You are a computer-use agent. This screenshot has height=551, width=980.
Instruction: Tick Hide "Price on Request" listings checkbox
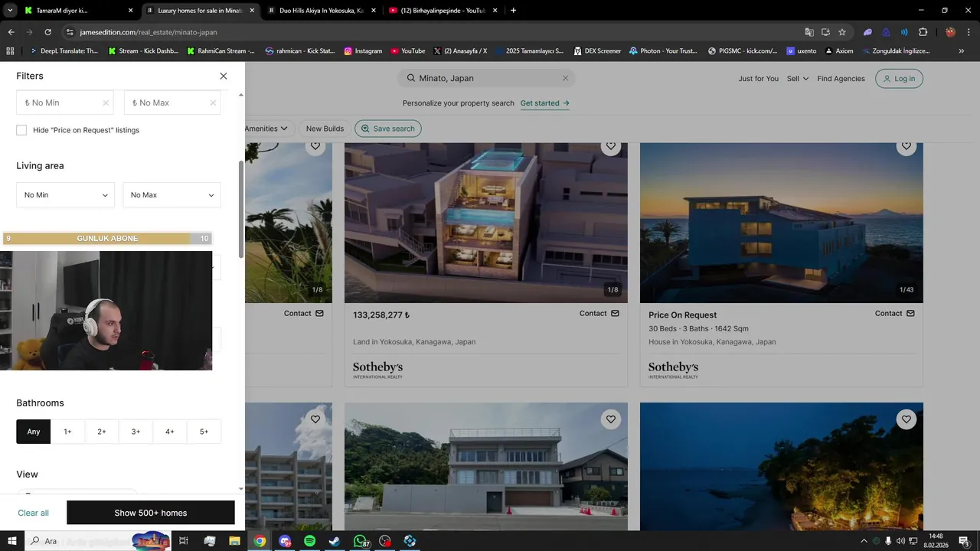click(21, 130)
